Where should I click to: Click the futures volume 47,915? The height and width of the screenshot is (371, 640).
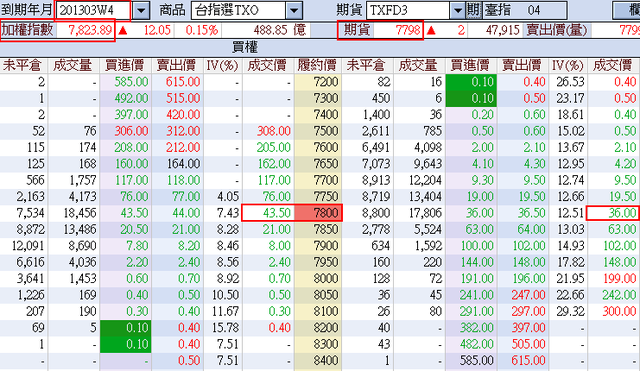[502, 30]
